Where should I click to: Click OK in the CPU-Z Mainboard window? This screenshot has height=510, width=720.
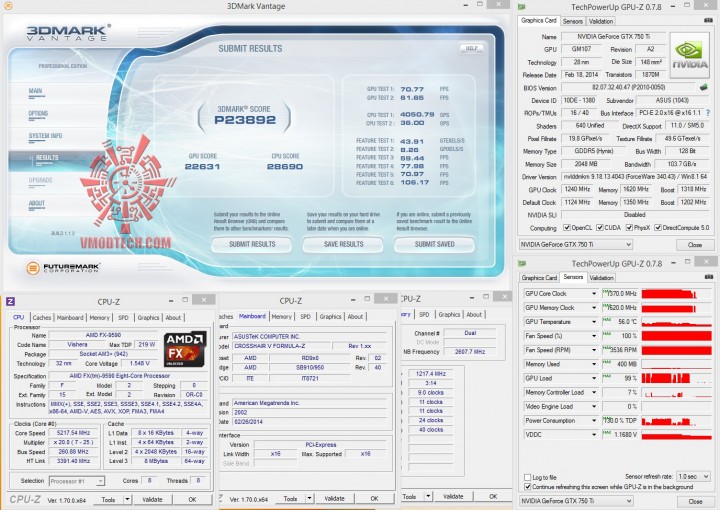pos(375,499)
